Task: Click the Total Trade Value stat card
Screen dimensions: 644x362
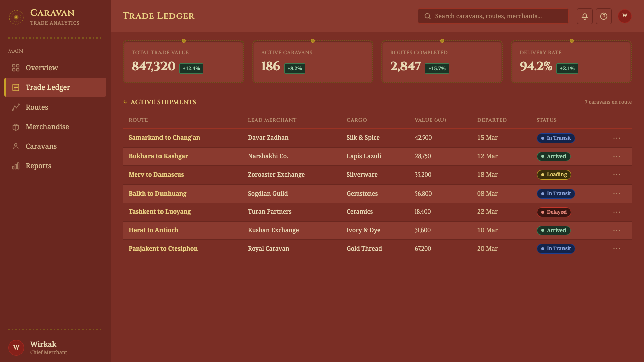Action: pyautogui.click(x=184, y=62)
